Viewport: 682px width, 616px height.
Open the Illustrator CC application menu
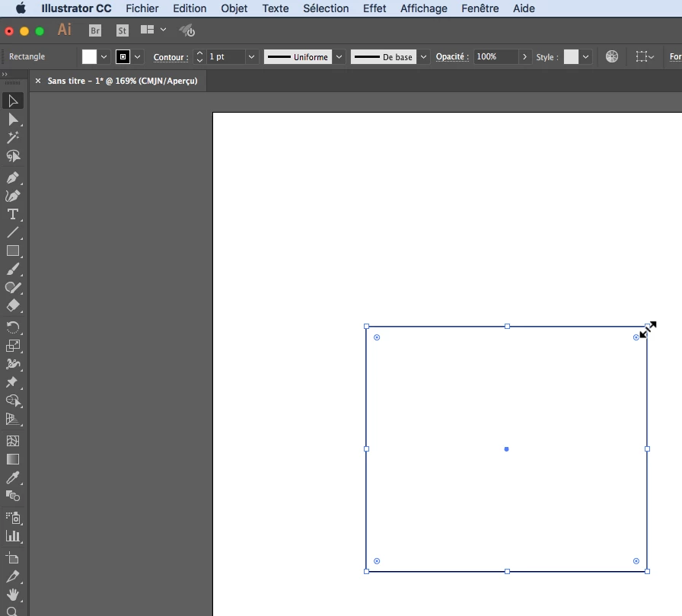76,8
